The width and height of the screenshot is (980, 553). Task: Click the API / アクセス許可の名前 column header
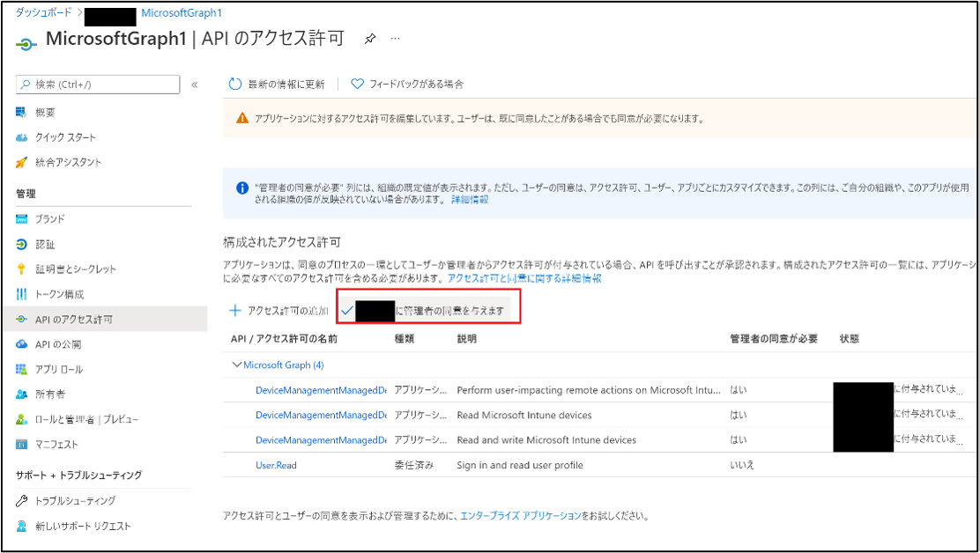(x=285, y=339)
